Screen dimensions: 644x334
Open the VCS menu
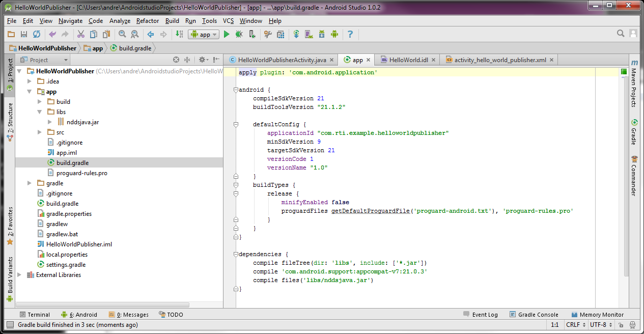(x=229, y=21)
